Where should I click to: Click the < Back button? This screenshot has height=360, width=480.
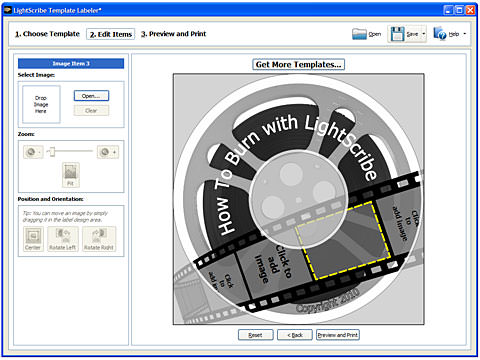pos(295,335)
